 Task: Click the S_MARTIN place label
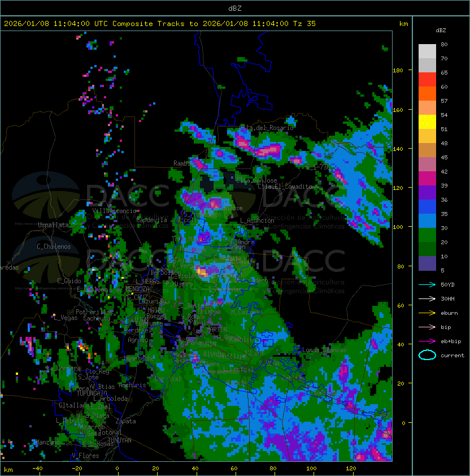click(214, 329)
